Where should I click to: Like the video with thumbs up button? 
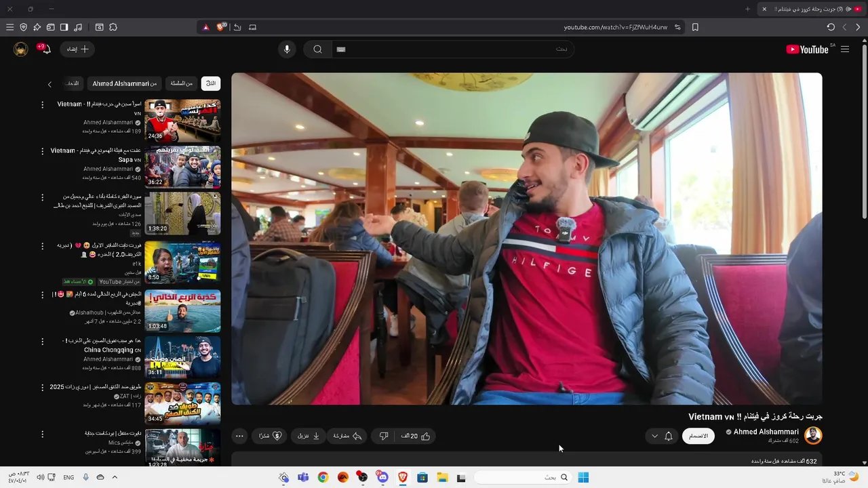point(416,436)
